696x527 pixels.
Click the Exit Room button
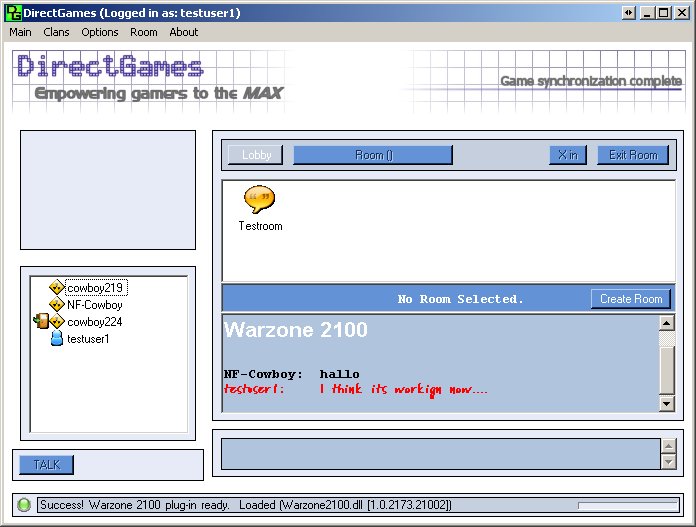click(633, 155)
